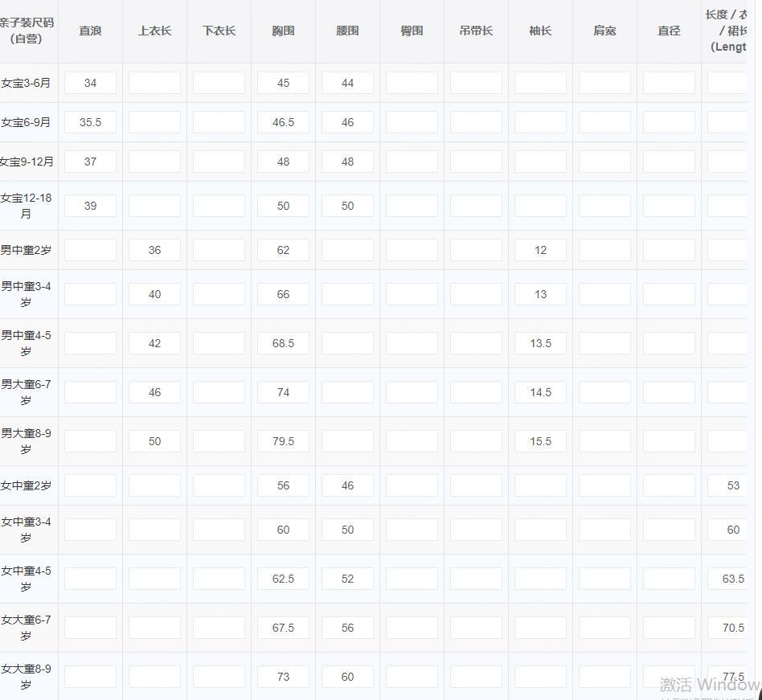Click the 胸围 column header

283,31
